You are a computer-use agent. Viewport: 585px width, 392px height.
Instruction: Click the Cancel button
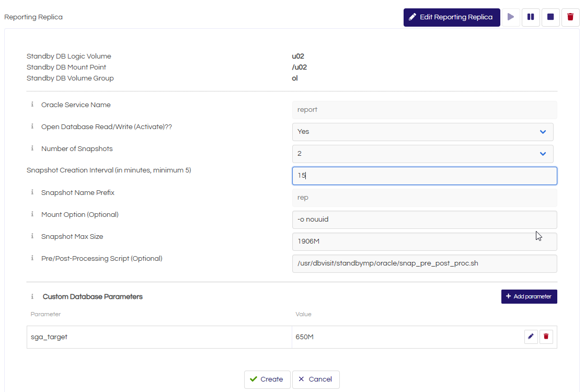pyautogui.click(x=316, y=379)
